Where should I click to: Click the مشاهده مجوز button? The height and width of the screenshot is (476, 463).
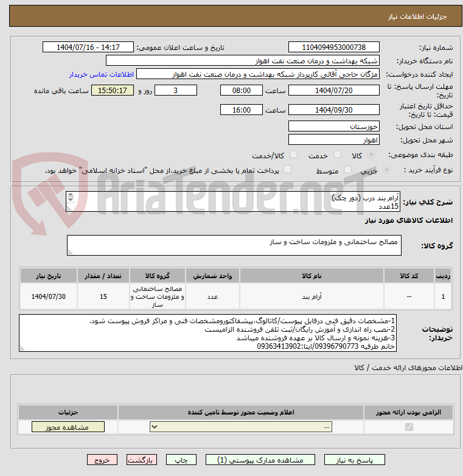pos(68,427)
